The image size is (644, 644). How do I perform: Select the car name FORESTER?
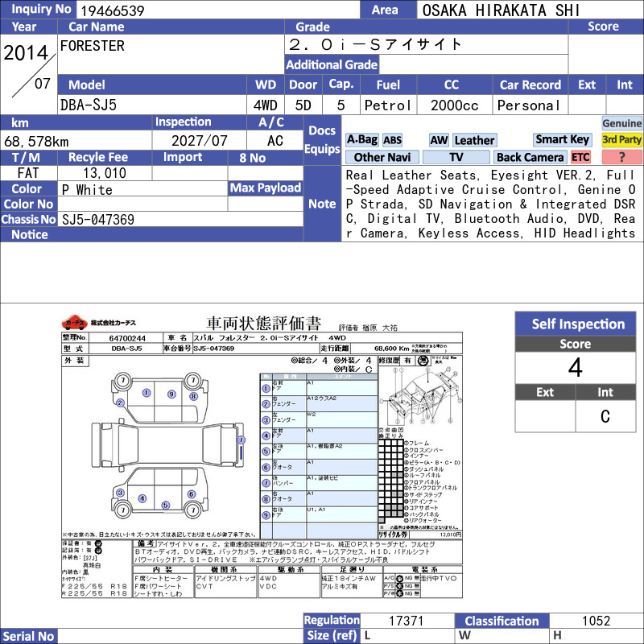tap(93, 46)
